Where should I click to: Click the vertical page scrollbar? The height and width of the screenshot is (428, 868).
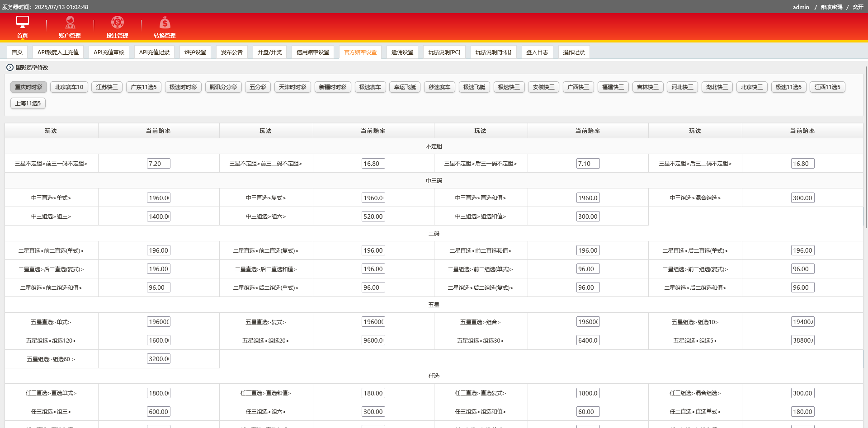(x=866, y=147)
